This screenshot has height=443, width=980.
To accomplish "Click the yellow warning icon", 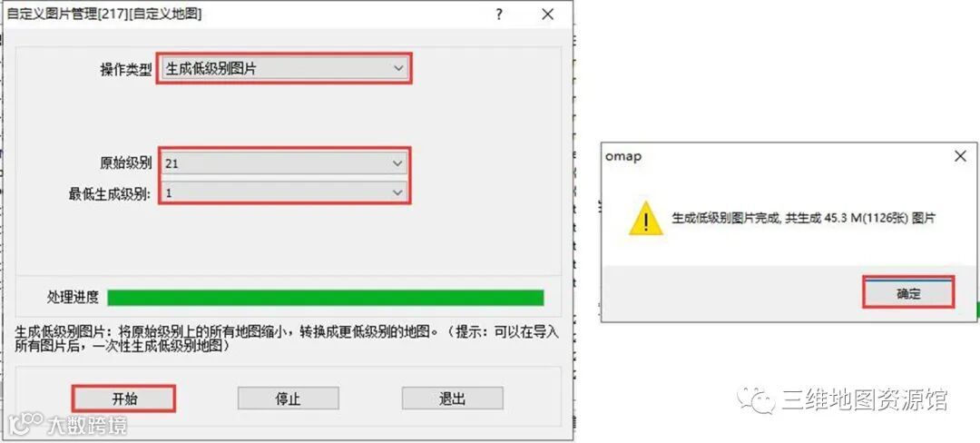I will [x=646, y=218].
